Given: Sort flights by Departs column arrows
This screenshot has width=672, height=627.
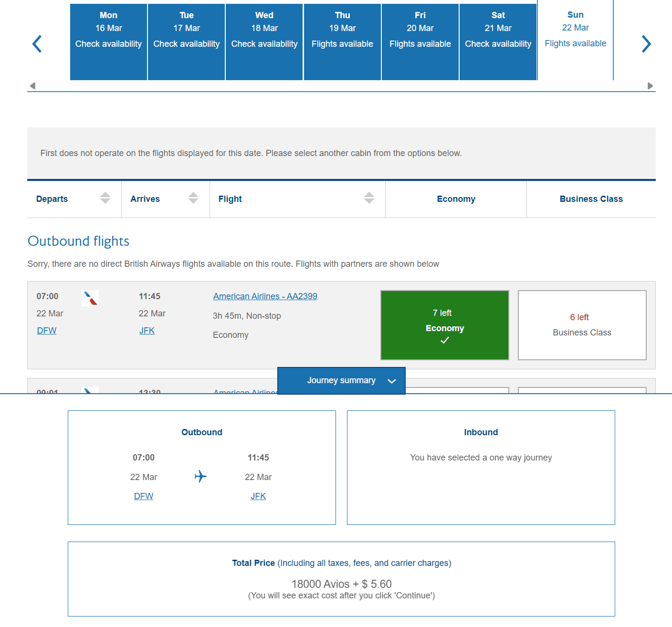Looking at the screenshot, I should click(105, 198).
